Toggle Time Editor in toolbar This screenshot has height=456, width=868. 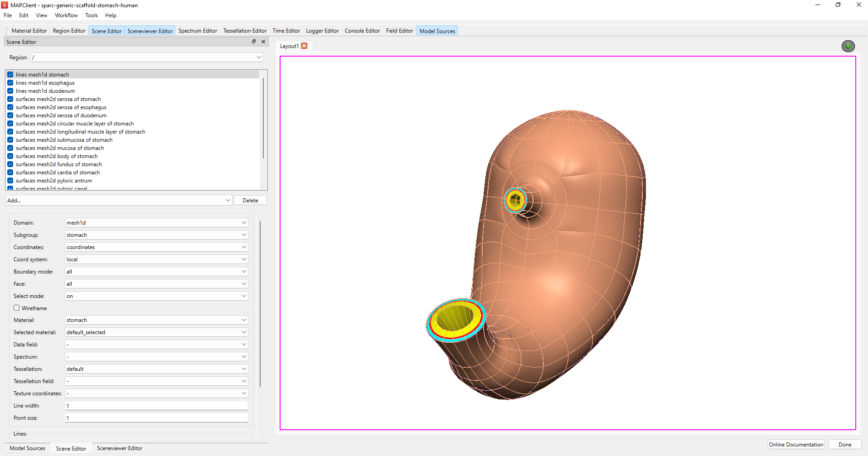pos(286,31)
